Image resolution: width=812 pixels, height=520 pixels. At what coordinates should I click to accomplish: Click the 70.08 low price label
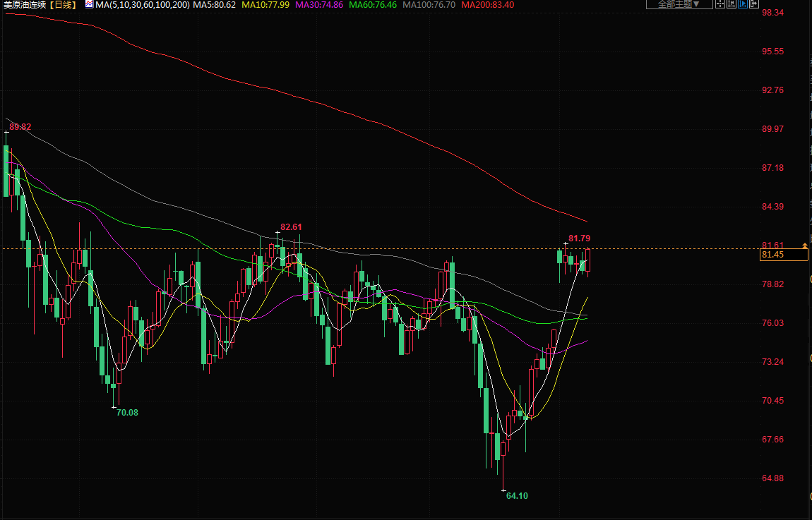127,413
